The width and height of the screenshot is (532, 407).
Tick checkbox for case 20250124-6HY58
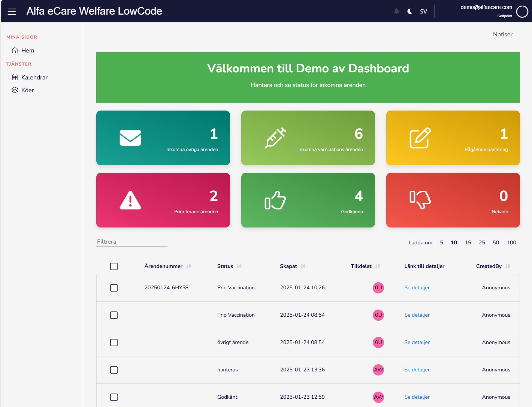(114, 288)
